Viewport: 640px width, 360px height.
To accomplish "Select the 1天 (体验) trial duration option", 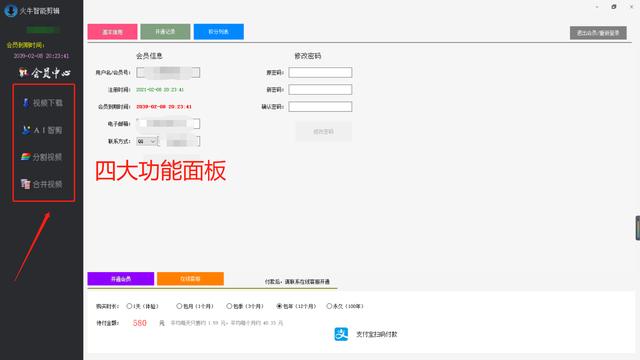I will tap(129, 306).
